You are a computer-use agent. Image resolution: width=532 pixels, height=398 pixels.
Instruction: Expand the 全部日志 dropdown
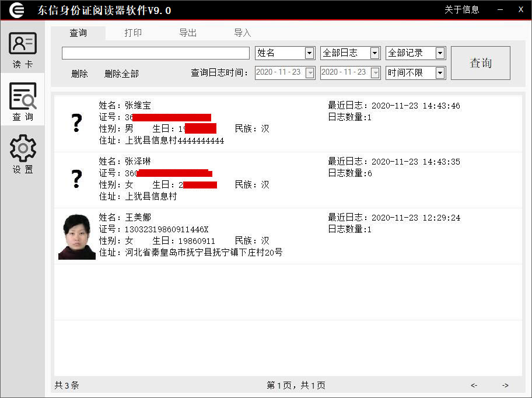pyautogui.click(x=374, y=53)
